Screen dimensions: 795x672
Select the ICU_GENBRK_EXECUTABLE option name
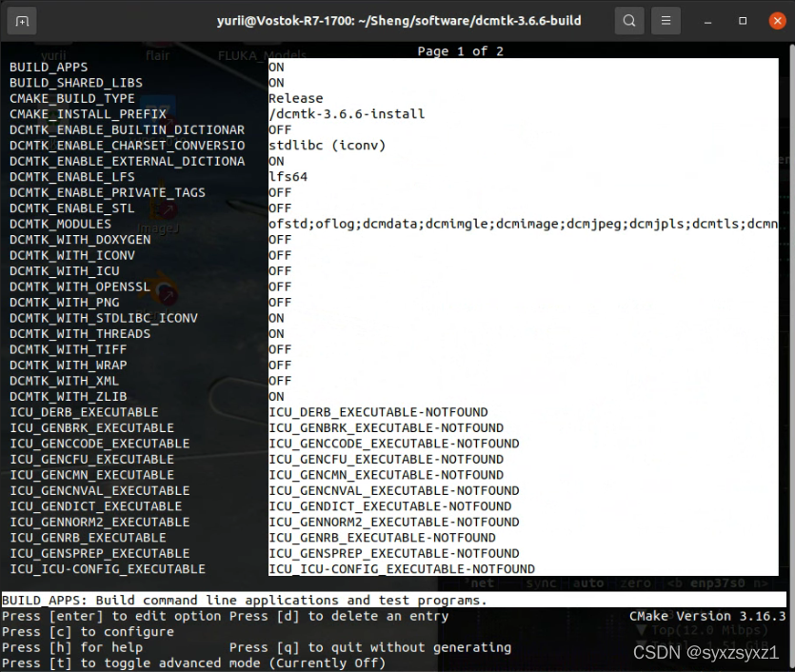point(91,428)
